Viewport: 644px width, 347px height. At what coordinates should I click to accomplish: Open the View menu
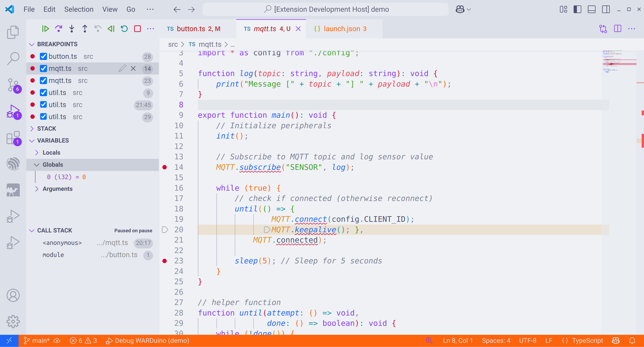tap(110, 9)
